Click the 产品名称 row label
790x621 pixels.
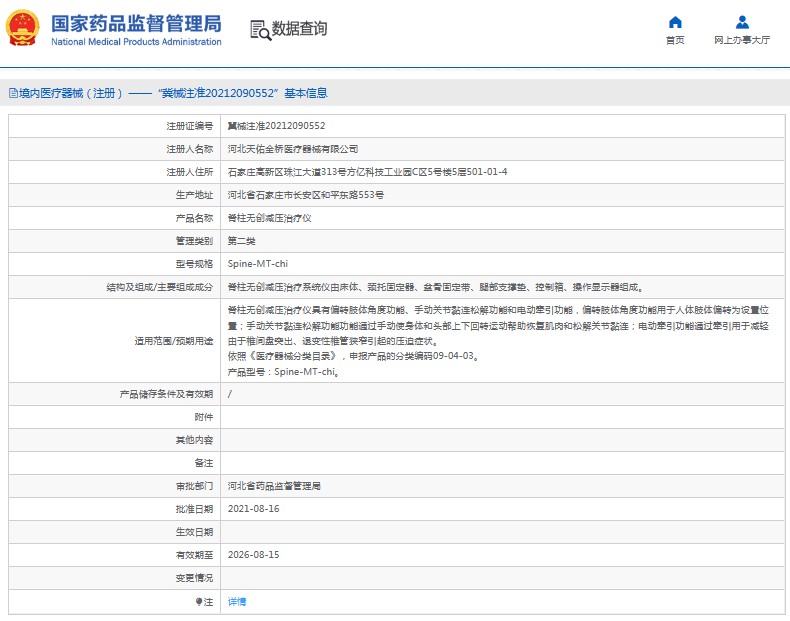coord(194,218)
